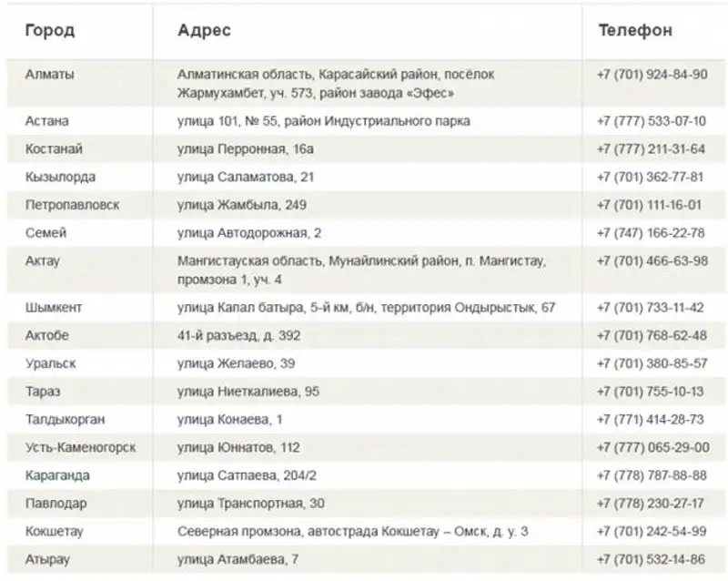Call the Алматы phone number +7 (701) 924-84-90
This screenshot has height=581, width=728.
pos(652,75)
